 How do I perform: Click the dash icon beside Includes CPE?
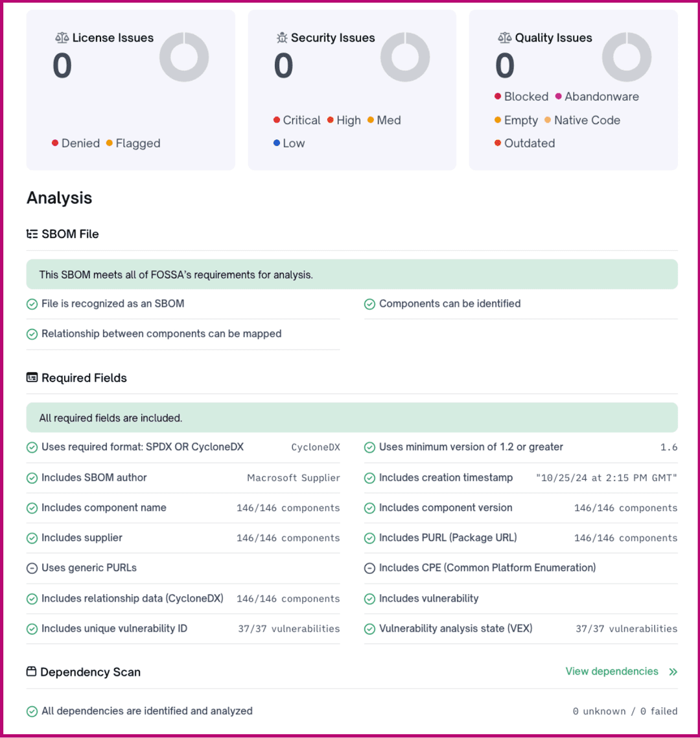[x=369, y=568]
